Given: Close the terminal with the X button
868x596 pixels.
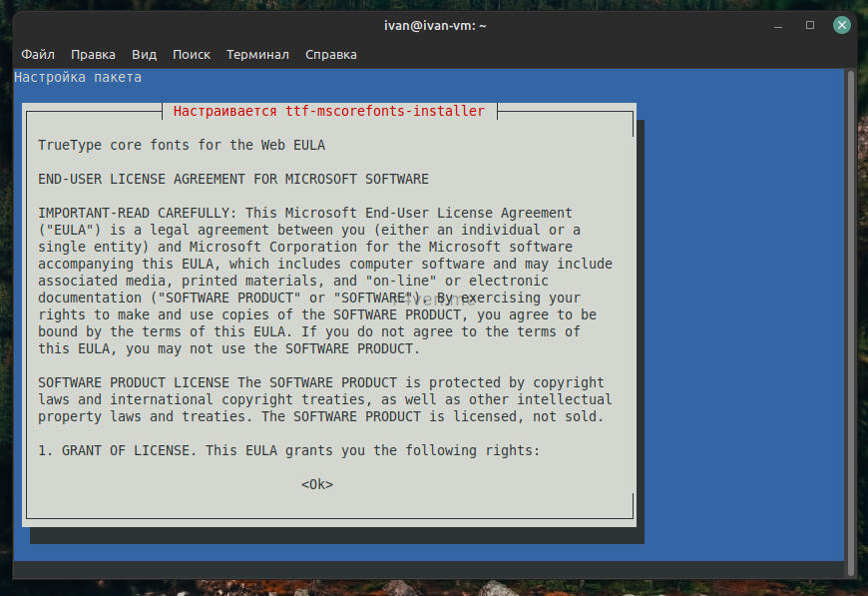Looking at the screenshot, I should (841, 25).
